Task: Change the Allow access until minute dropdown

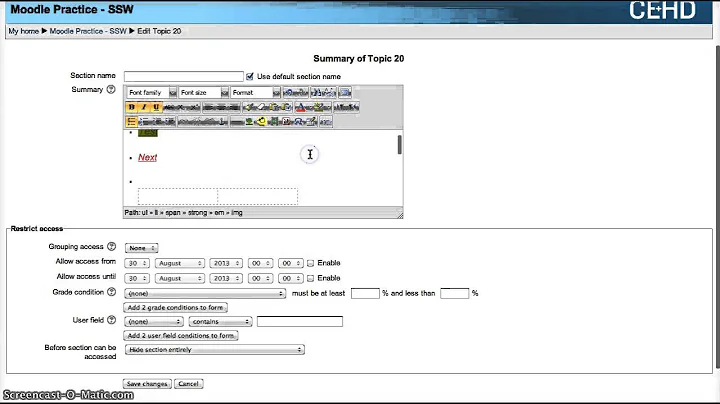Action: [291, 278]
